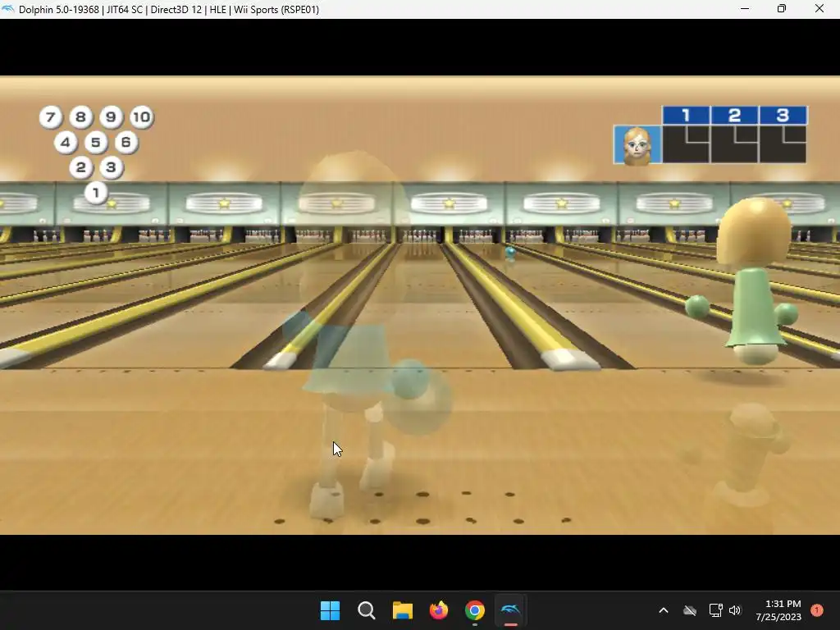Click the cloud sync tray icon
The image size is (840, 630).
tap(690, 610)
